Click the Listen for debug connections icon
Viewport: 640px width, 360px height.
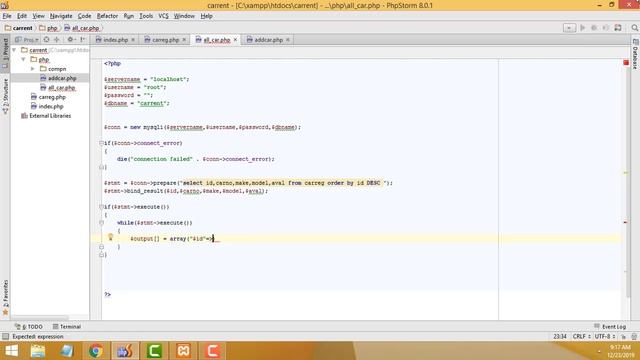pos(606,28)
